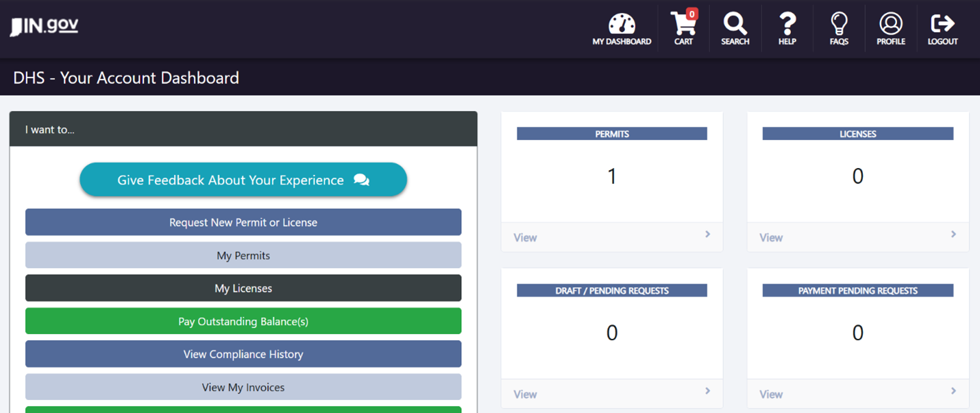Open FAQs lightbulb icon
This screenshot has width=980, height=413.
[x=839, y=24]
